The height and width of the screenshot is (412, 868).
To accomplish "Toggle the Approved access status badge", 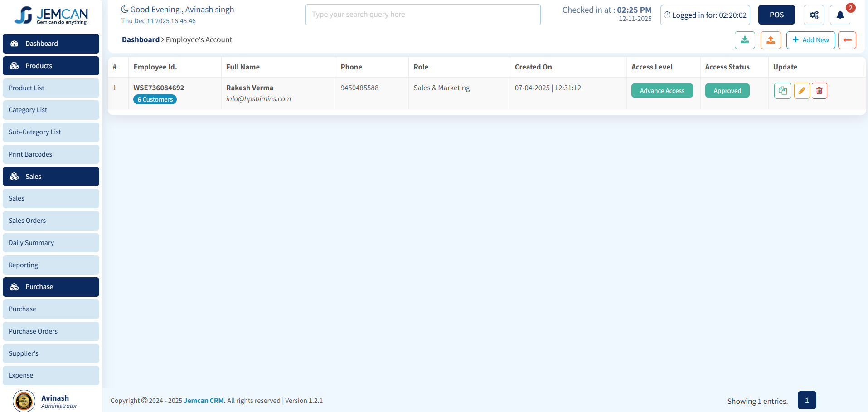I will pyautogui.click(x=727, y=91).
